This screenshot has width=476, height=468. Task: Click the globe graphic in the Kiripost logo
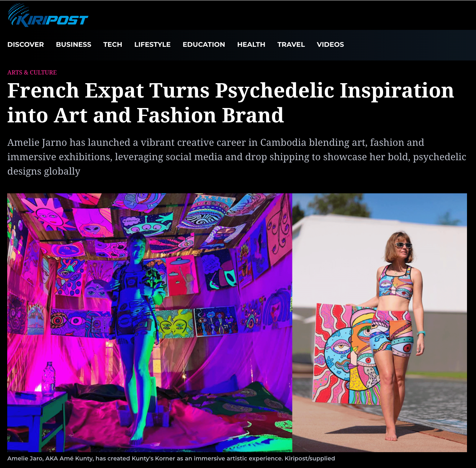[x=19, y=14]
